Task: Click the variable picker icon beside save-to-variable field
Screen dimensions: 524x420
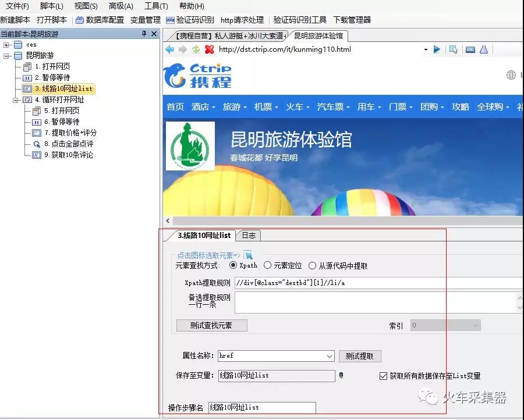Action: [x=341, y=375]
